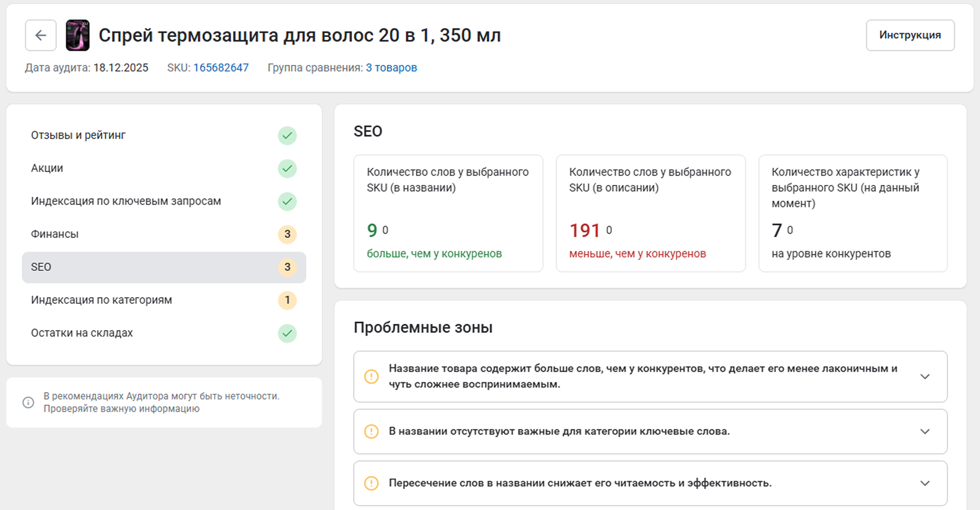This screenshot has height=510, width=980.
Task: Open the 3 товаров comparison group link
Action: click(391, 68)
